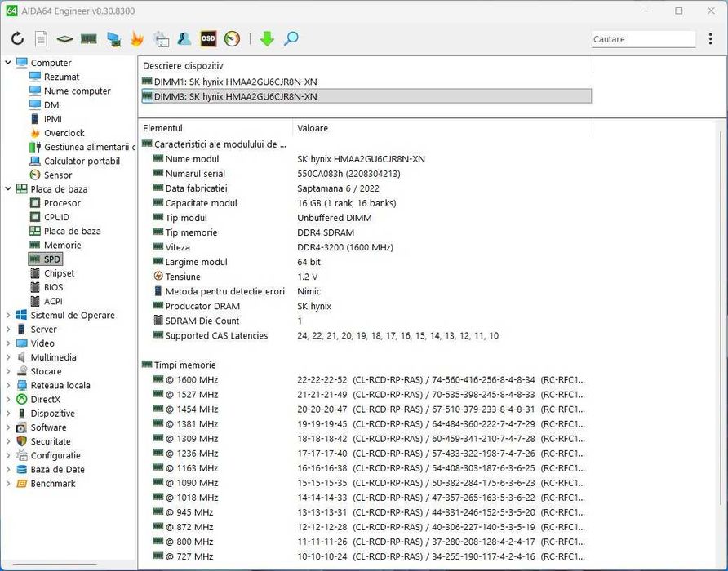Image resolution: width=728 pixels, height=571 pixels.
Task: Expand the Reteaua locala tree node
Action: click(x=8, y=385)
